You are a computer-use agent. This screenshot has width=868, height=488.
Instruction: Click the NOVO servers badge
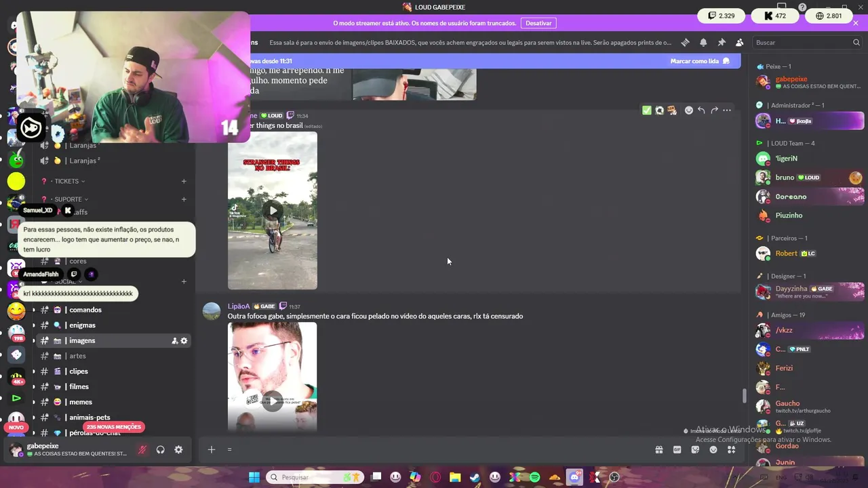pos(16,428)
